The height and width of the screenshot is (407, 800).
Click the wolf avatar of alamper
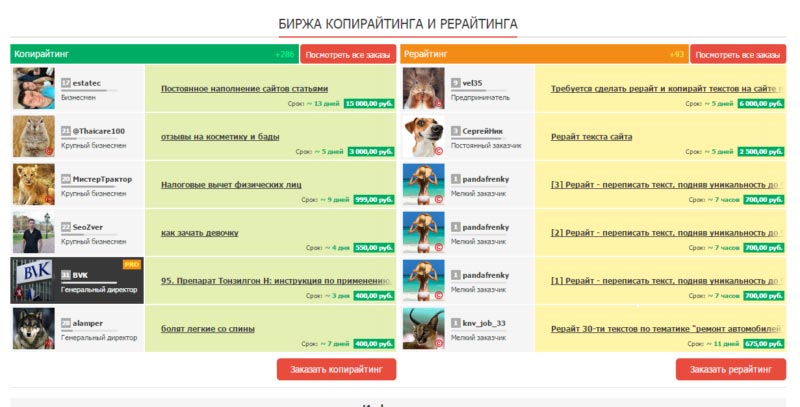click(33, 328)
